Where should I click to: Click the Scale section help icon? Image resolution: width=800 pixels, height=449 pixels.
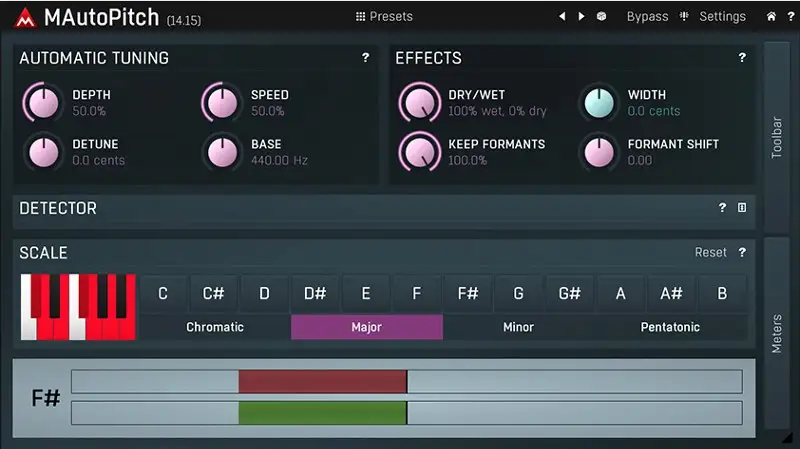[x=742, y=253]
